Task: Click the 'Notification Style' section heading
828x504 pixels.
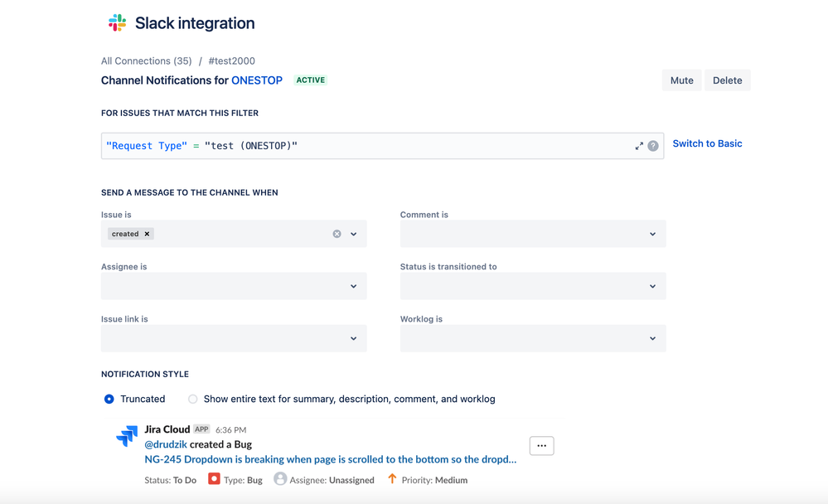Action: point(145,374)
